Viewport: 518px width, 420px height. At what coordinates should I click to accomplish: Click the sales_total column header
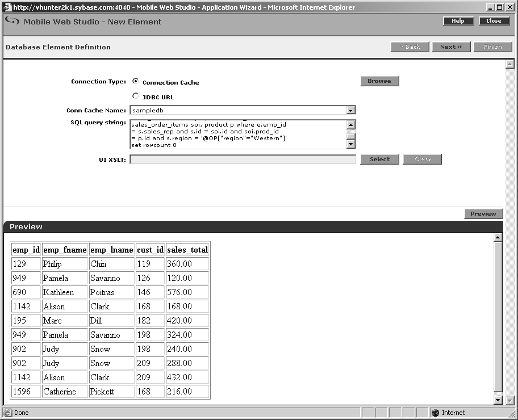pos(187,250)
